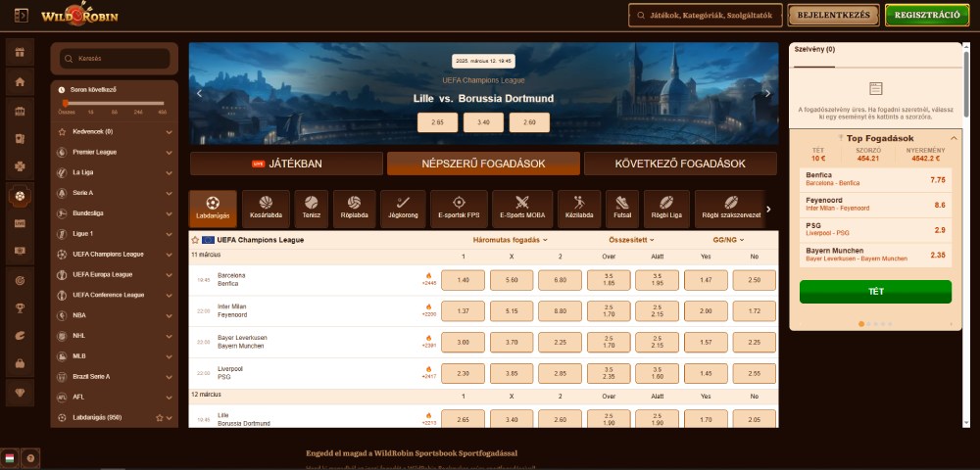Click the green TÉT button
This screenshot has width=980, height=470.
[x=875, y=291]
